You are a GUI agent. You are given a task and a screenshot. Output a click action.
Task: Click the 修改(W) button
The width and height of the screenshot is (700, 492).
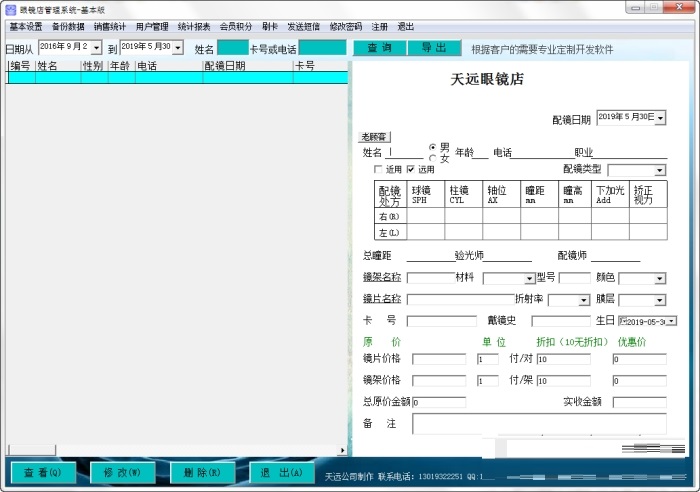pyautogui.click(x=122, y=473)
